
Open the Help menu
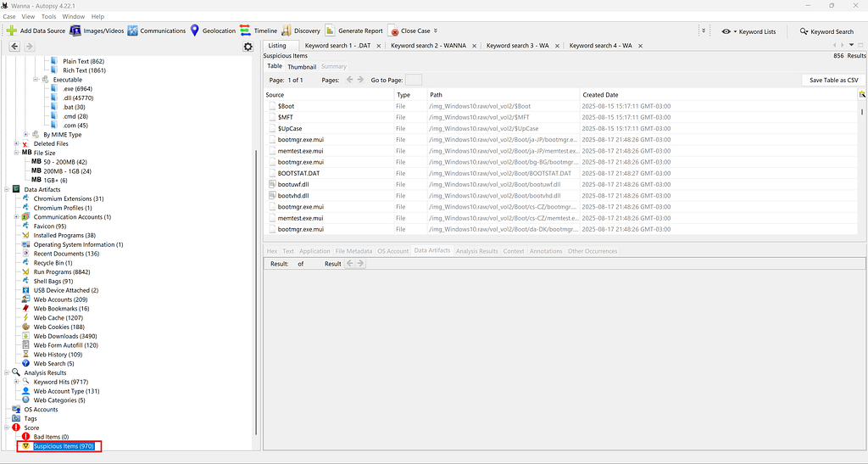[97, 17]
